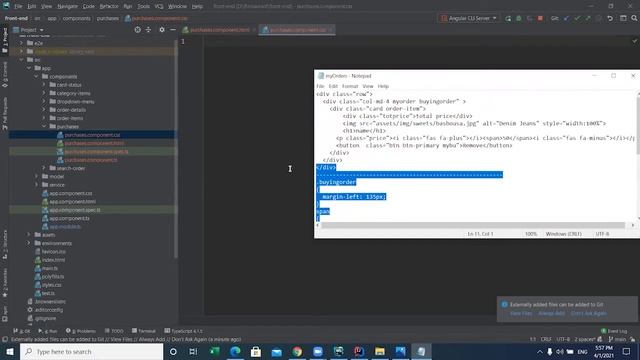Click expand/collapse all icon in Project panel
Image resolution: width=640 pixels, height=360 pixels.
(x=149, y=30)
